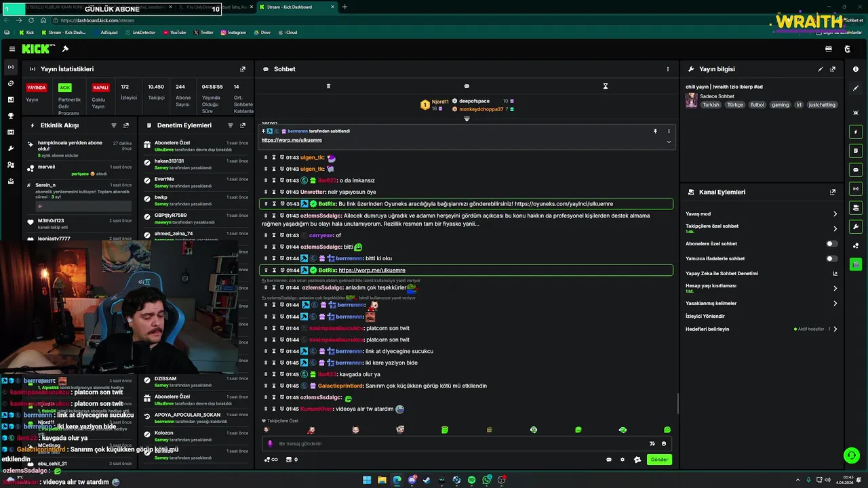Open the wrench settings icon in left sidebar

(x=10, y=148)
